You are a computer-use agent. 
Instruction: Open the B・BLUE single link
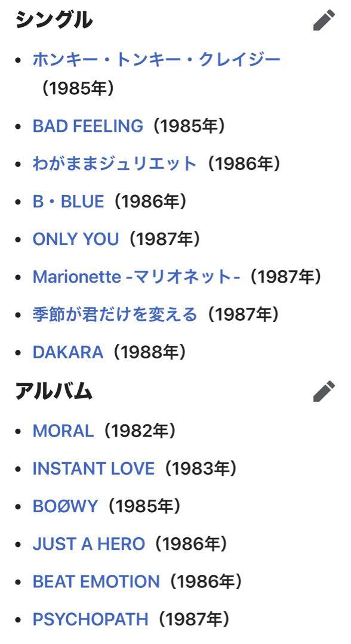(x=68, y=202)
